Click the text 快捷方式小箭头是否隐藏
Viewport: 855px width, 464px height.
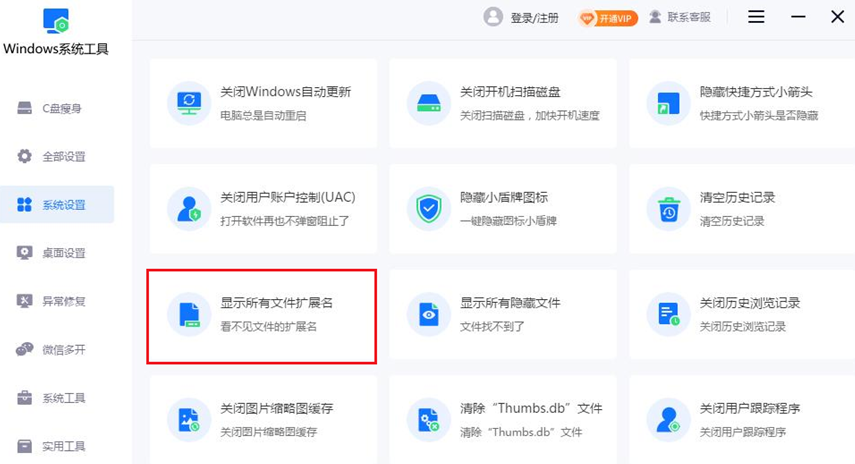click(758, 116)
